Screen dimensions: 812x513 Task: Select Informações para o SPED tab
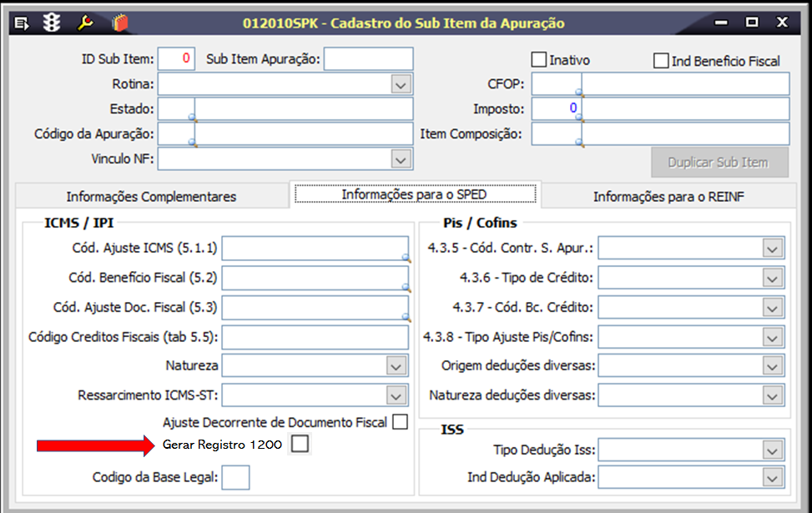(x=414, y=194)
